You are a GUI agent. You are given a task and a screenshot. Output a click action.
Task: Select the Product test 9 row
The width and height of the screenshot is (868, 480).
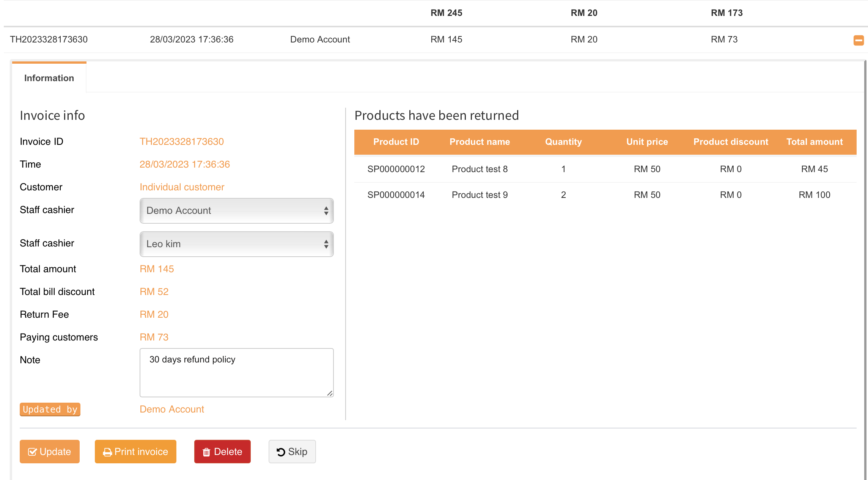point(480,195)
